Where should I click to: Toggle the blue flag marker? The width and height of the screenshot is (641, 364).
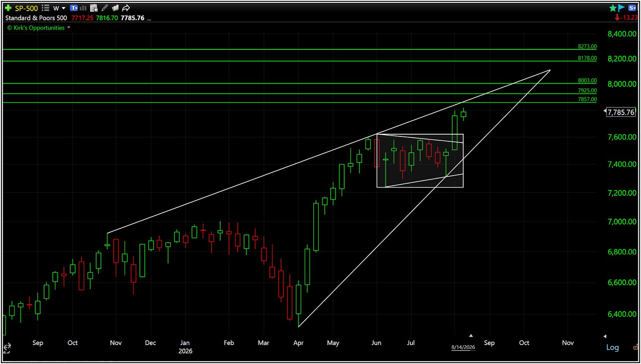[622, 8]
